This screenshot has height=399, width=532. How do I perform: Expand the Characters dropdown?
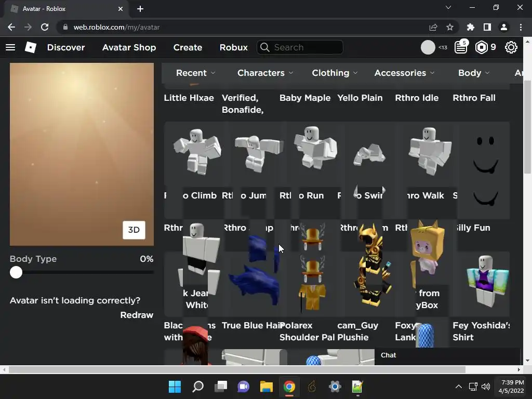coord(265,73)
